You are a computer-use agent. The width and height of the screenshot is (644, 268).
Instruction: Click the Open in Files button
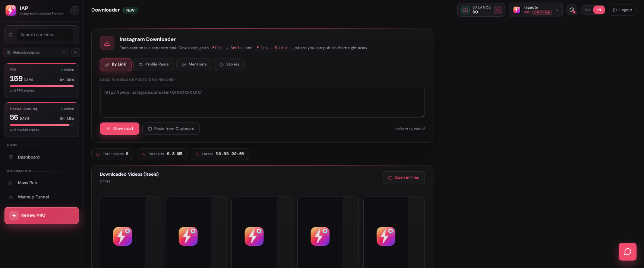point(404,178)
